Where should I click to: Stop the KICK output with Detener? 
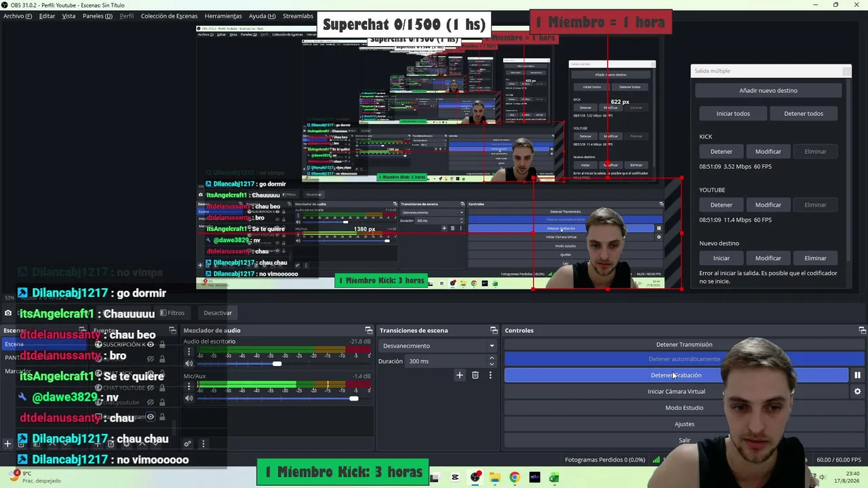721,151
